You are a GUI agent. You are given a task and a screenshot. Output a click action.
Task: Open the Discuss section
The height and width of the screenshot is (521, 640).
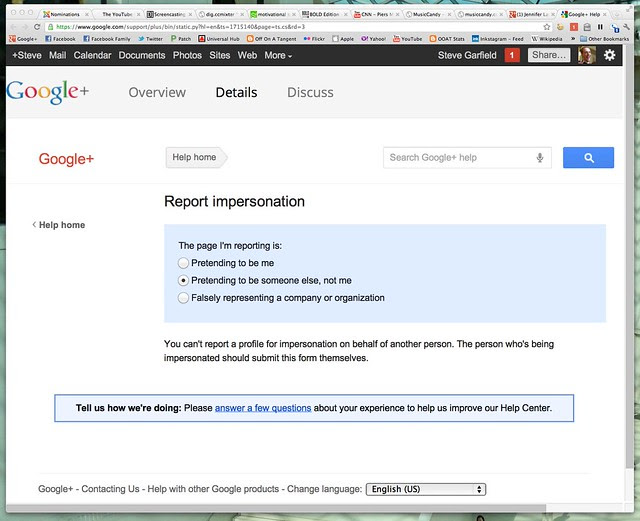click(x=310, y=93)
